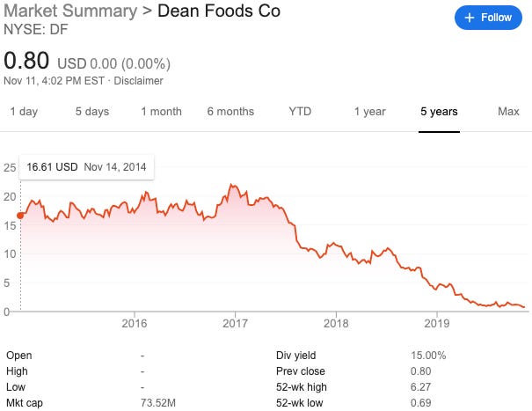View the 1 year chart range
This screenshot has height=411, width=532.
click(369, 112)
